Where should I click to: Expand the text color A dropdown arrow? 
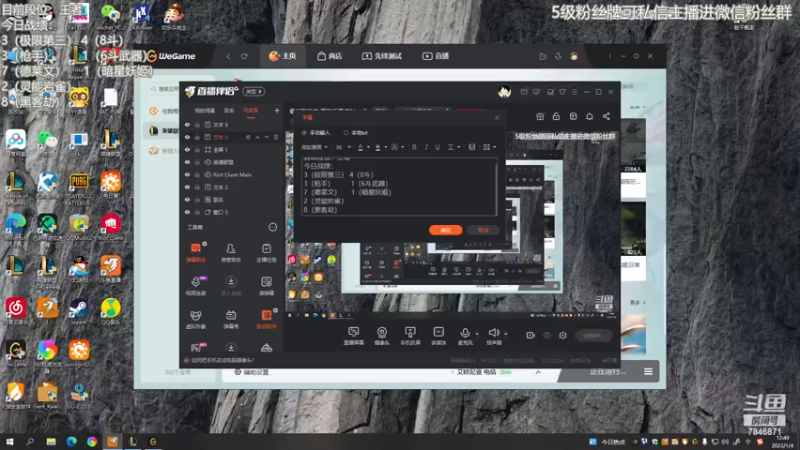[367, 147]
